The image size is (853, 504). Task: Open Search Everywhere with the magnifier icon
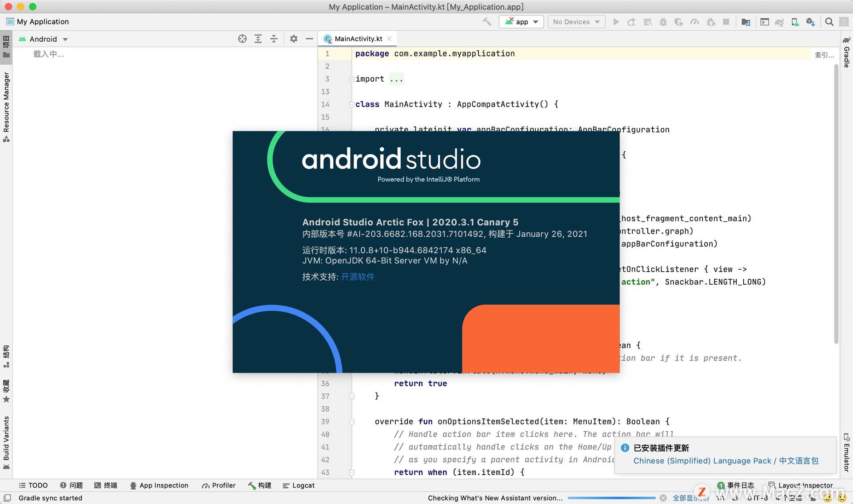(x=829, y=21)
